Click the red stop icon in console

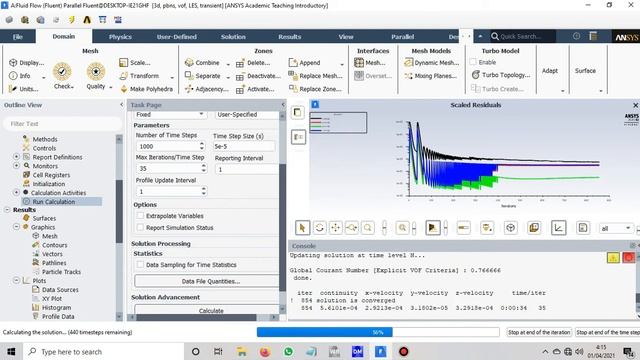628,258
